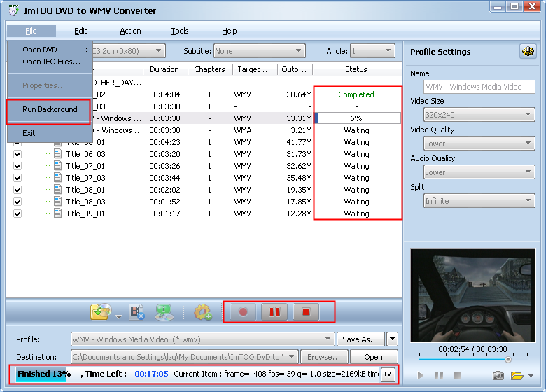
Task: Expand the Open DVD toolbar dropdown arrow
Action: tap(119, 317)
